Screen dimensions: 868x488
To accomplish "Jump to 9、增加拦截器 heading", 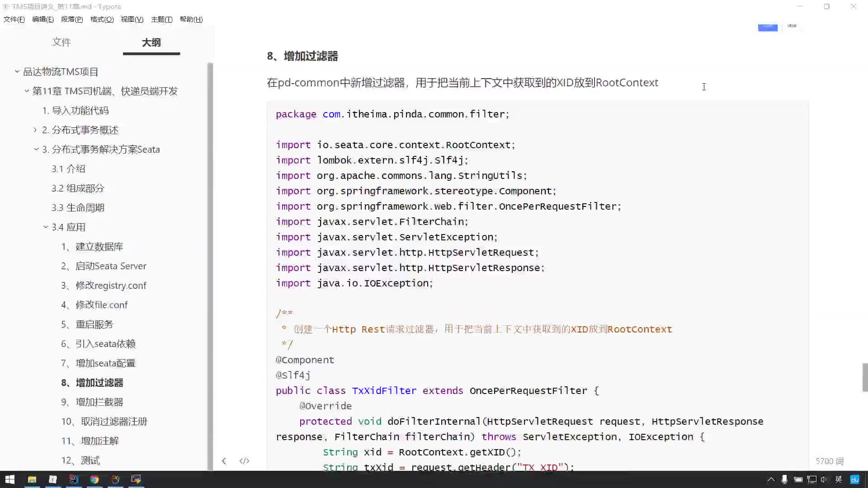I will (x=92, y=402).
